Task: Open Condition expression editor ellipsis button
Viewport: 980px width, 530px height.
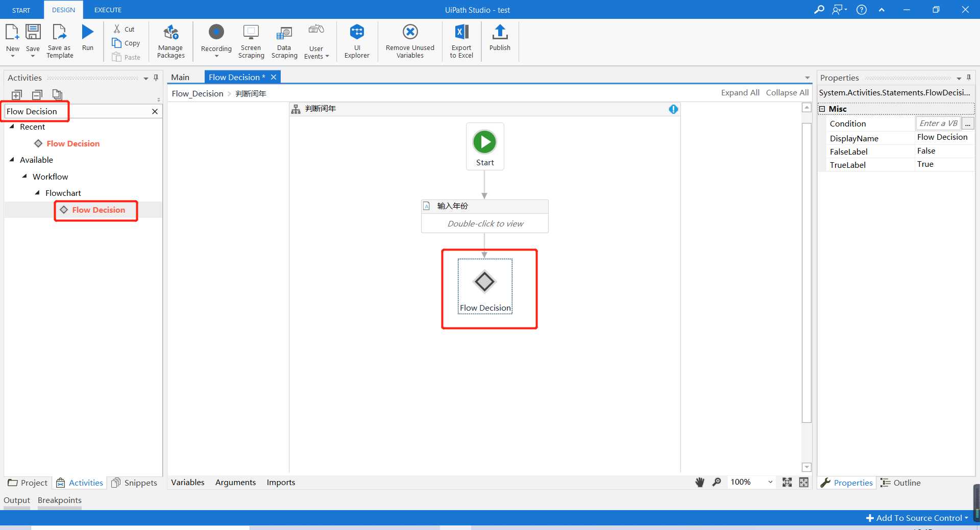Action: point(968,123)
